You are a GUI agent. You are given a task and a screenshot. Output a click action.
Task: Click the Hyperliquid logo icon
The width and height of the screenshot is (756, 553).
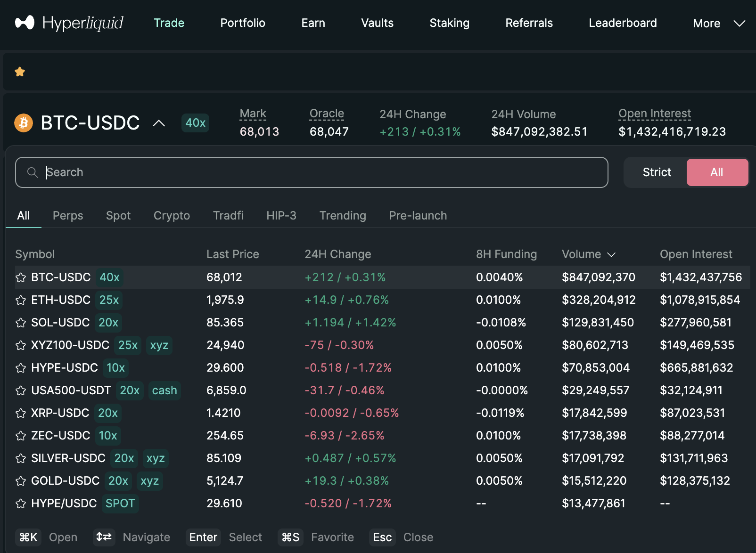click(25, 23)
